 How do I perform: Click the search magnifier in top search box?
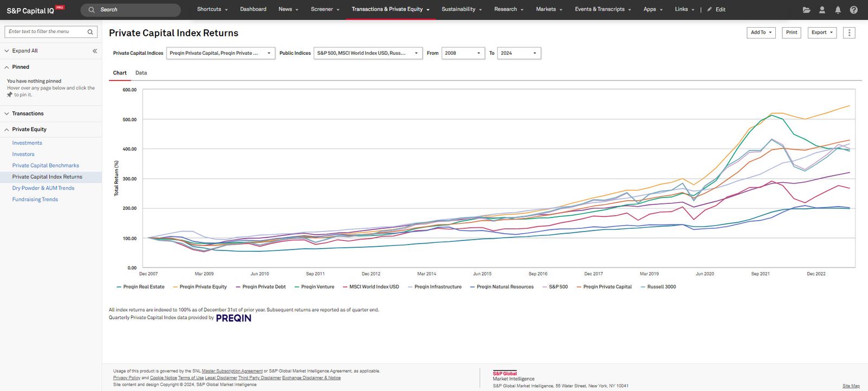(x=92, y=10)
